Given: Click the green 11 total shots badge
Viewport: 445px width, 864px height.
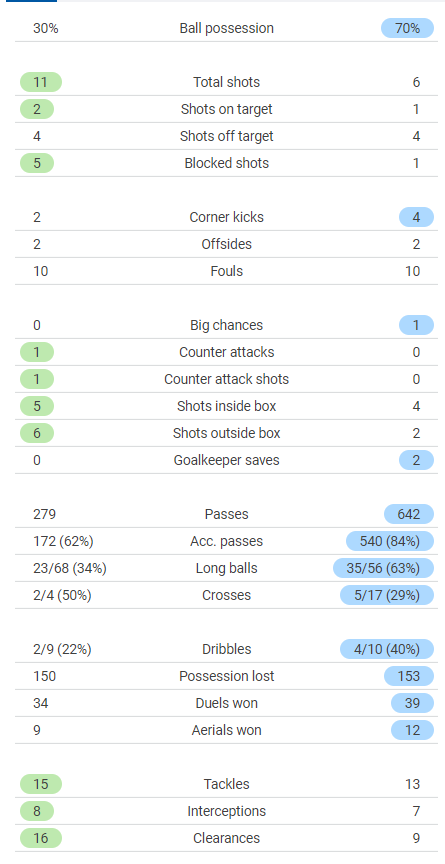Looking at the screenshot, I should pyautogui.click(x=41, y=82).
